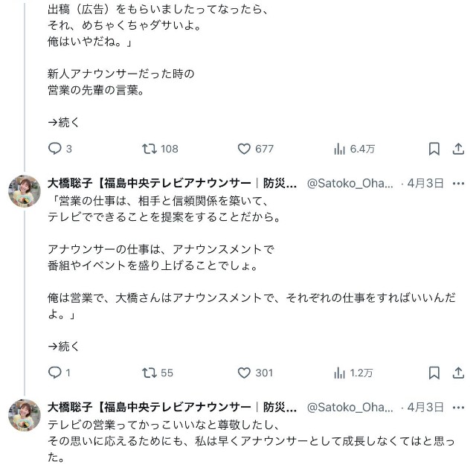Image resolution: width=476 pixels, height=476 pixels.
Task: Open 大橋聡子 profile avatar on bottom tweet
Action: point(24,415)
